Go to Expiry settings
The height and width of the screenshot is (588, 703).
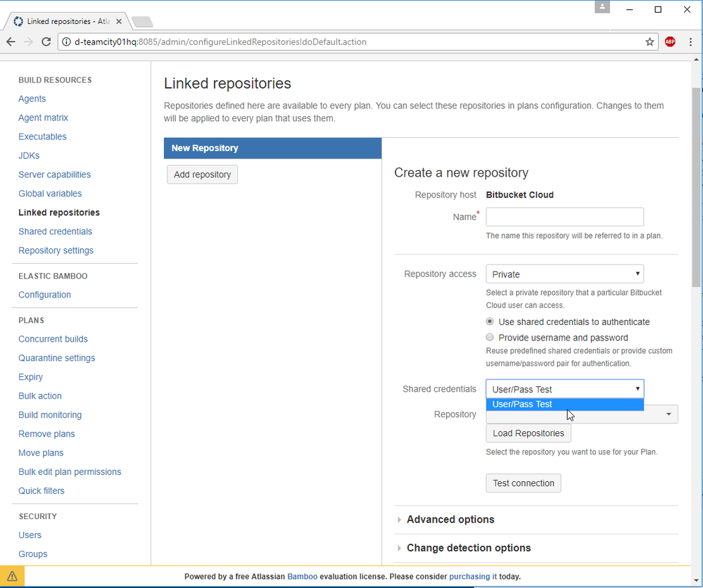coord(30,377)
